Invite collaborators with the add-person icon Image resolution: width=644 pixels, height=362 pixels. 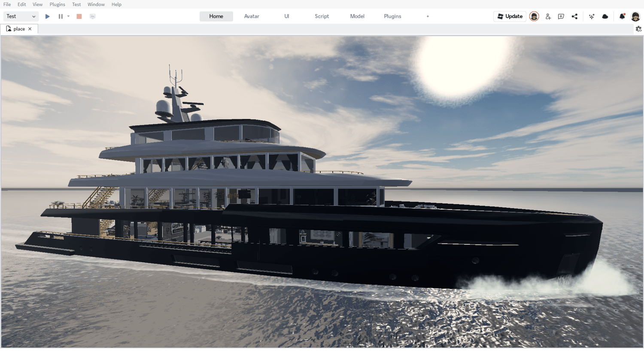tap(548, 16)
